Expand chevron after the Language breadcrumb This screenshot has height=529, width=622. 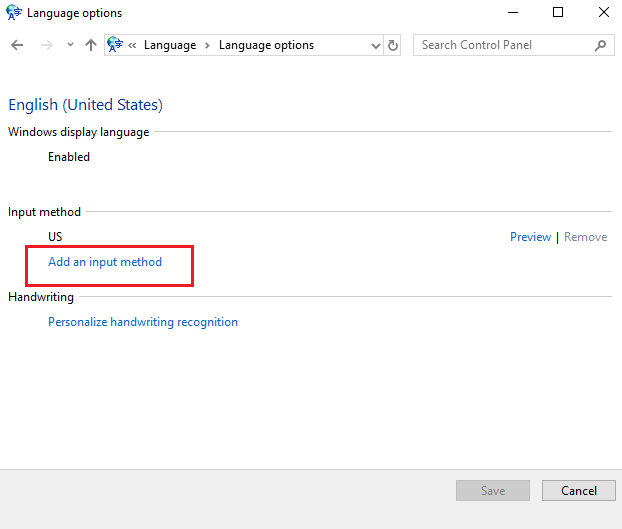pos(207,45)
